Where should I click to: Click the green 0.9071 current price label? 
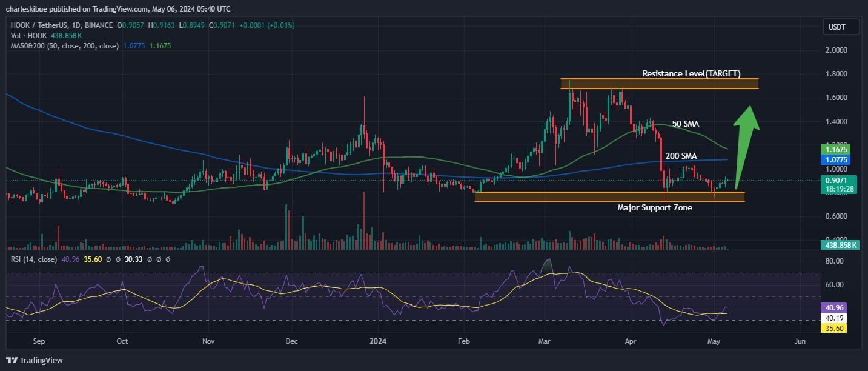(x=837, y=179)
